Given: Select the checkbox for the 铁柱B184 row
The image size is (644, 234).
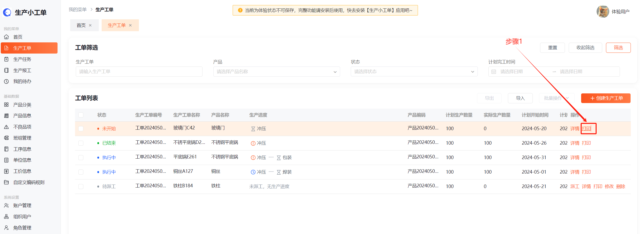Looking at the screenshot, I should (x=81, y=187).
